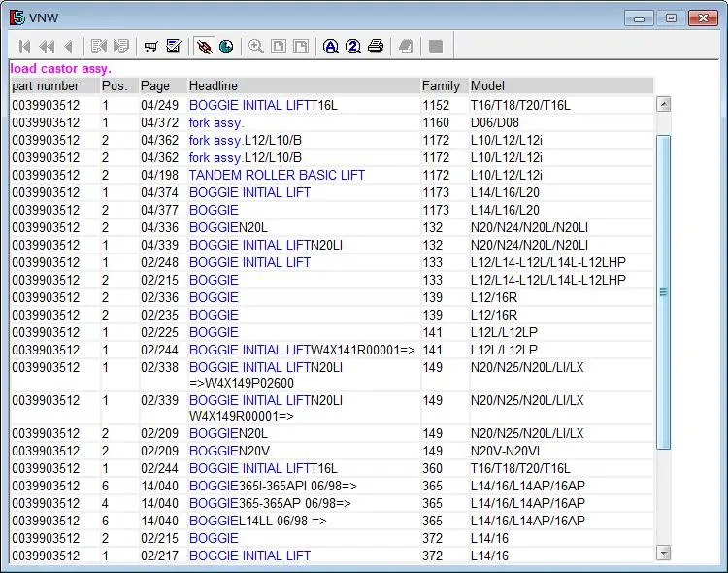Viewport: 728px width, 573px height.
Task: Click the greyed notes stack icon
Action: [x=406, y=47]
